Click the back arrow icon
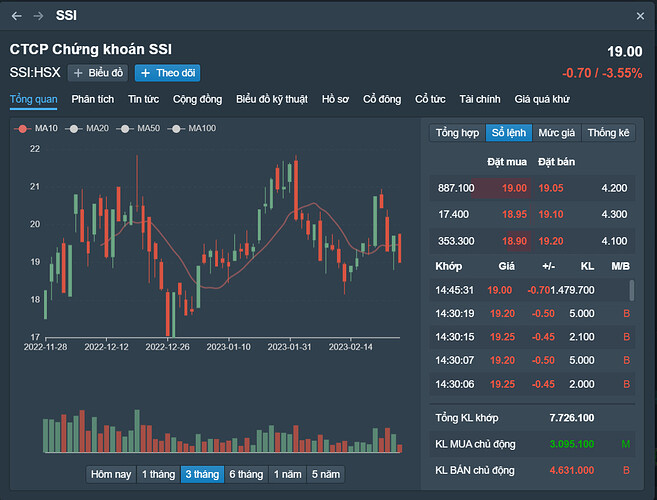 pos(16,16)
